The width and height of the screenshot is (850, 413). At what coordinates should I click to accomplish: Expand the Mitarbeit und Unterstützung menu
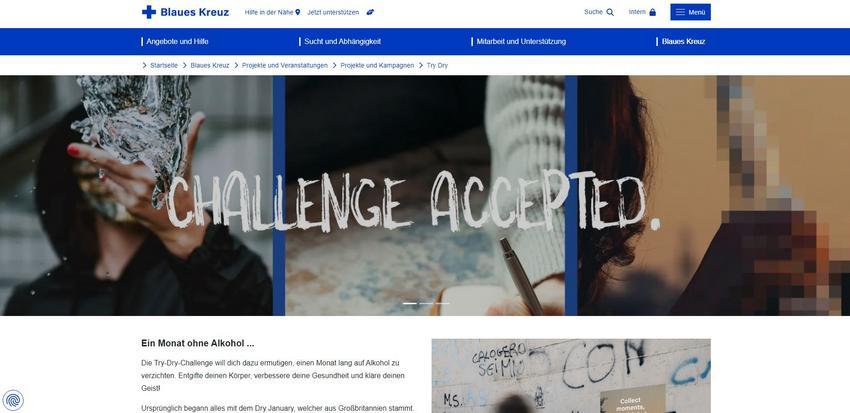tap(519, 41)
